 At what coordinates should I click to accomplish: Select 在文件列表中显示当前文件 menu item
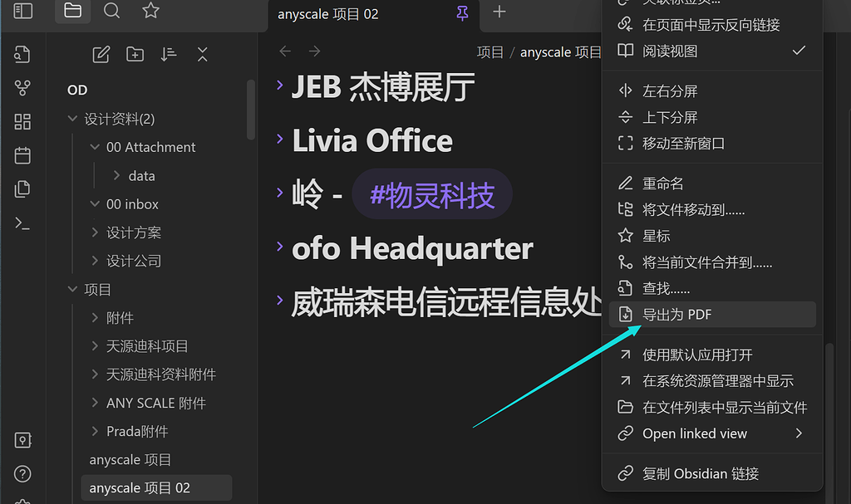712,407
